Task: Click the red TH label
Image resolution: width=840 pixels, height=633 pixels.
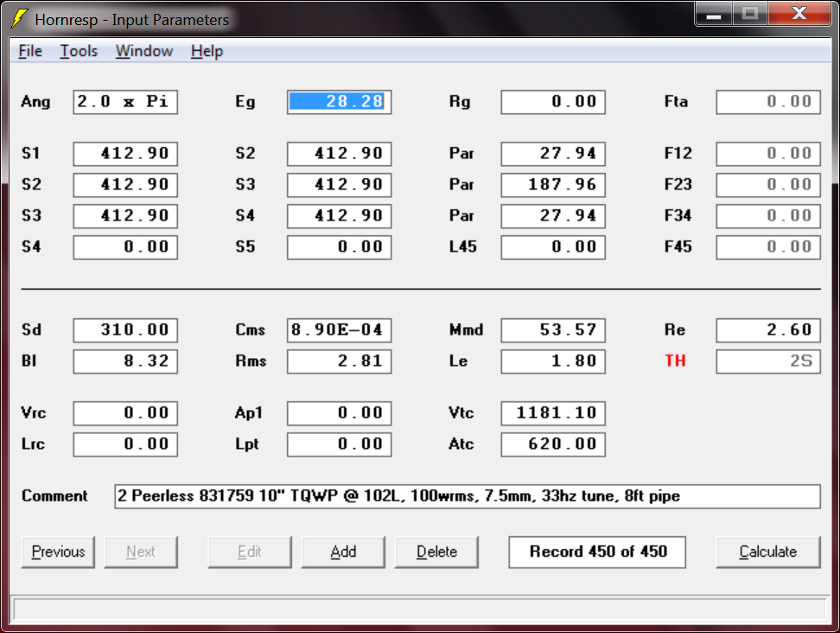Action: point(675,361)
